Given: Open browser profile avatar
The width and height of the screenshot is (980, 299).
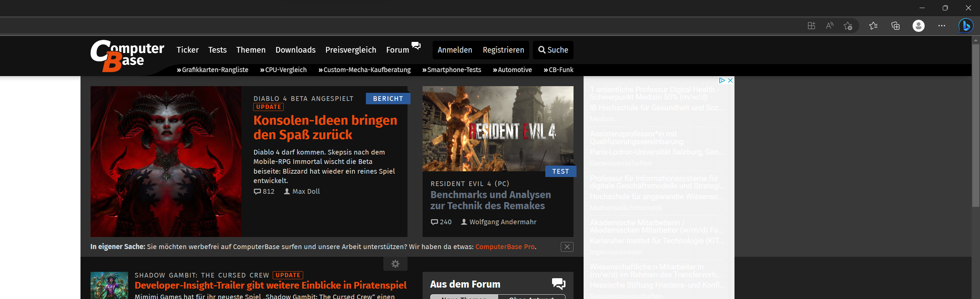Looking at the screenshot, I should pyautogui.click(x=918, y=26).
